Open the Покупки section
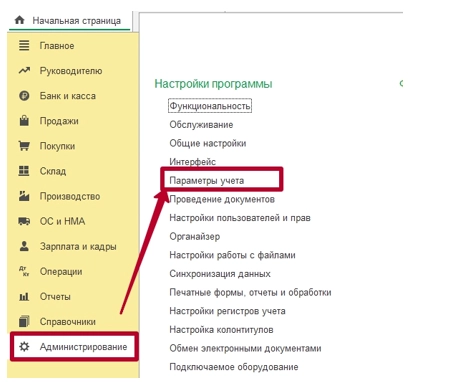This screenshot has width=467, height=382. 57,146
